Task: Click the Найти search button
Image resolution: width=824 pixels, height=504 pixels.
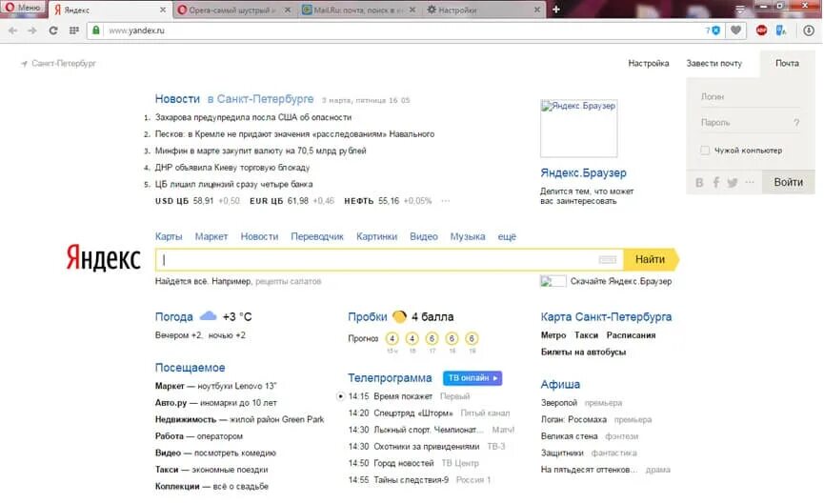Action: point(651,259)
